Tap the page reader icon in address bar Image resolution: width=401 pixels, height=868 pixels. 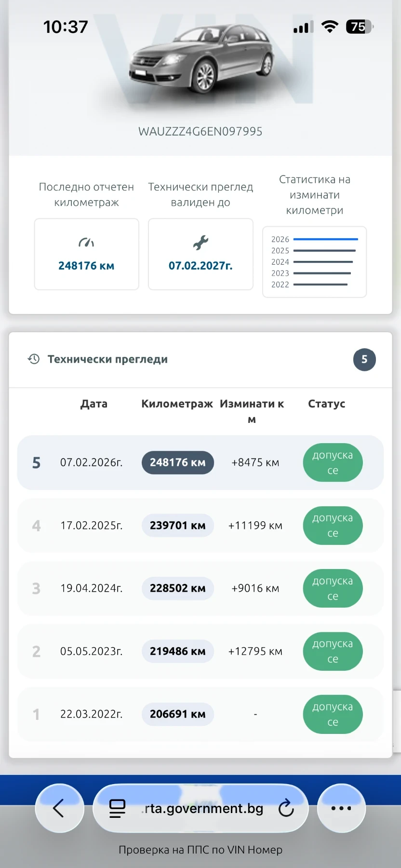click(117, 808)
